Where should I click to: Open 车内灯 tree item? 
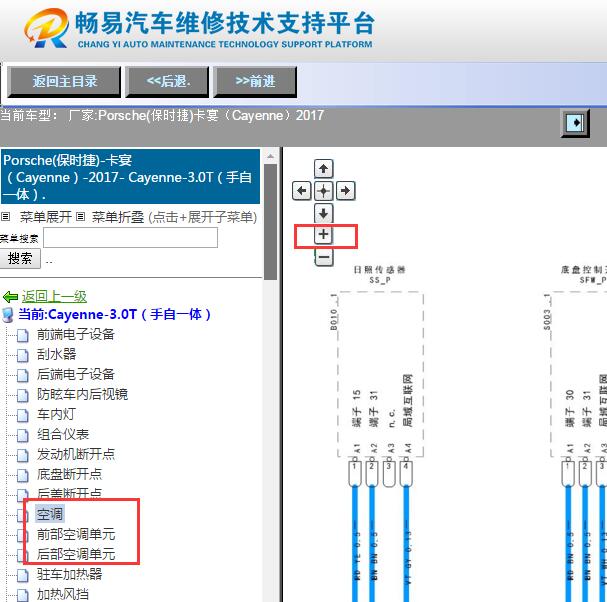[57, 415]
